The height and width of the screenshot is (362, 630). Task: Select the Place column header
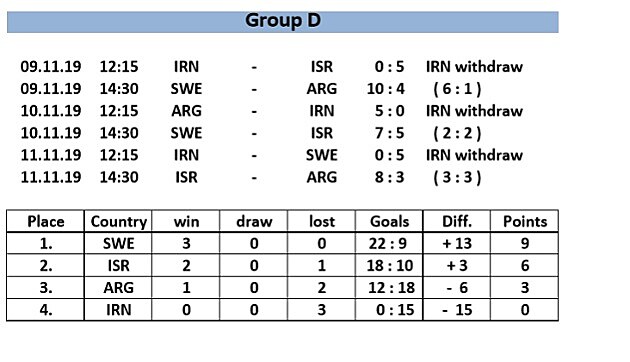point(45,221)
